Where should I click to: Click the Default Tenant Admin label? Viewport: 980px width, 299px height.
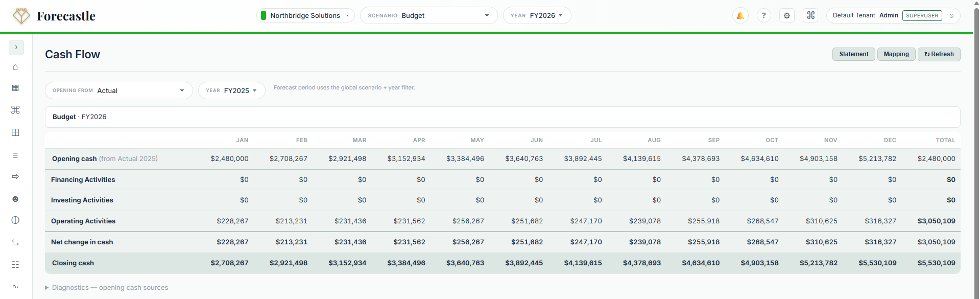865,15
